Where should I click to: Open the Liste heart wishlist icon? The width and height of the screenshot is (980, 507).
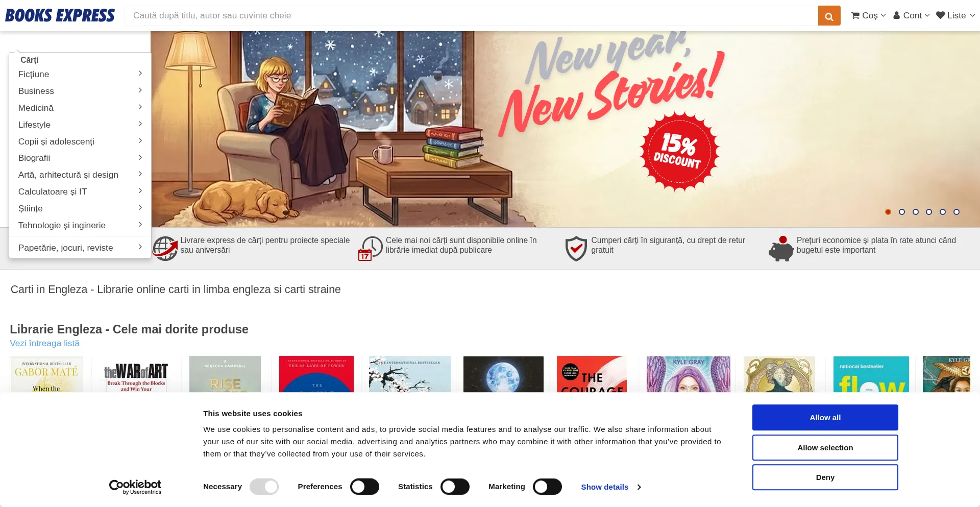[940, 15]
